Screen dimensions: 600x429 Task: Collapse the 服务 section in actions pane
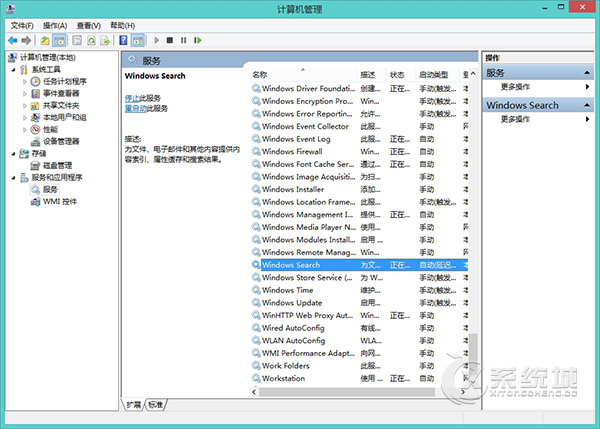tap(587, 73)
